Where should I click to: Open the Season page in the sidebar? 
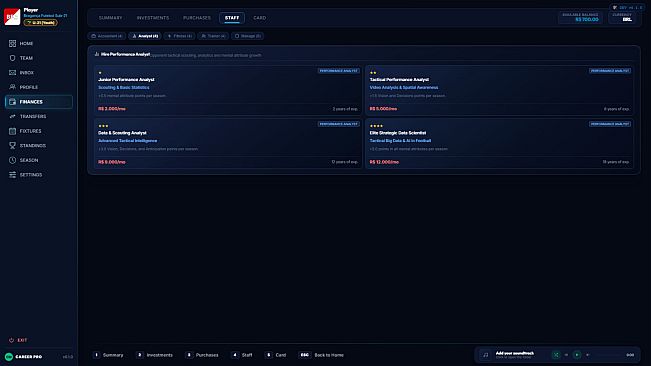point(39,160)
